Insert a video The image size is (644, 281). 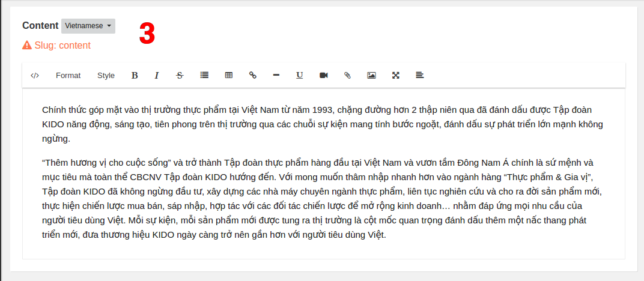click(x=324, y=76)
